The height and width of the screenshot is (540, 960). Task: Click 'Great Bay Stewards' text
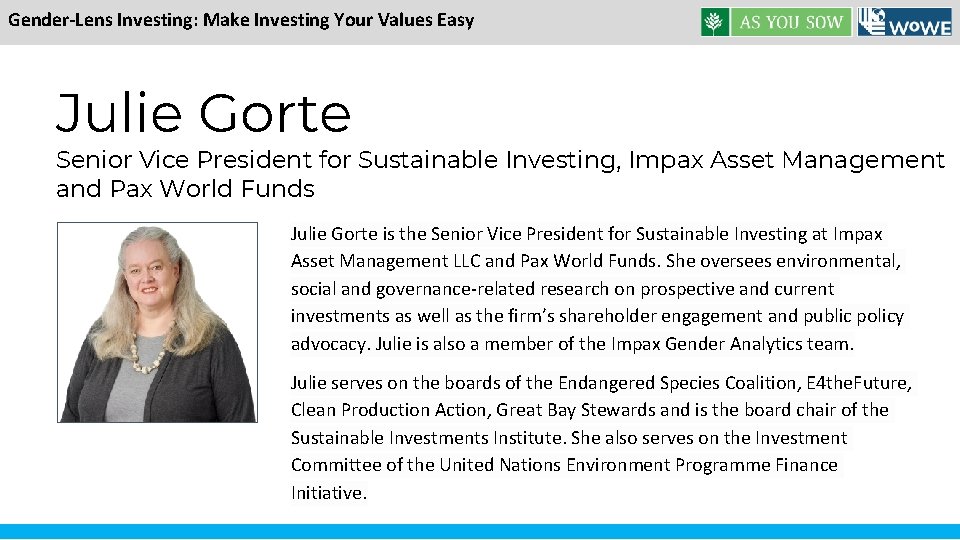coord(576,410)
